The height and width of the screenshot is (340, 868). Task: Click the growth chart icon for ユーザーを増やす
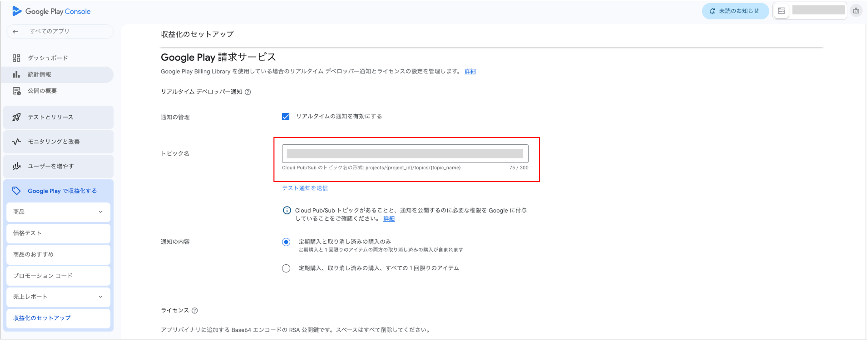point(16,166)
